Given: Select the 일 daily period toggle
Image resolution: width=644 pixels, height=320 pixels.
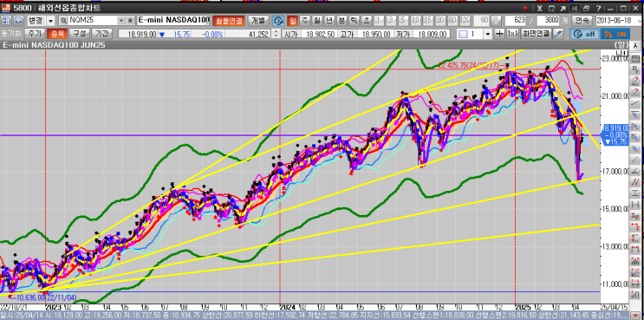Looking at the screenshot, I should coord(292,21).
